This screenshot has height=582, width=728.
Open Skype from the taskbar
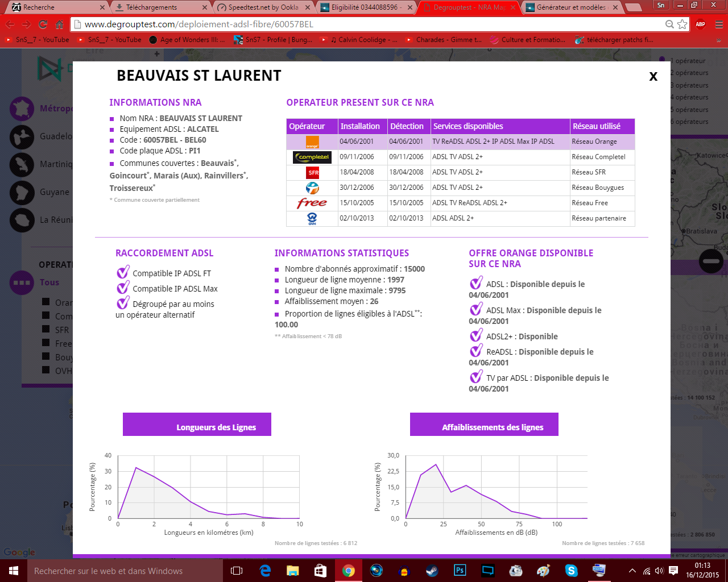pos(572,571)
